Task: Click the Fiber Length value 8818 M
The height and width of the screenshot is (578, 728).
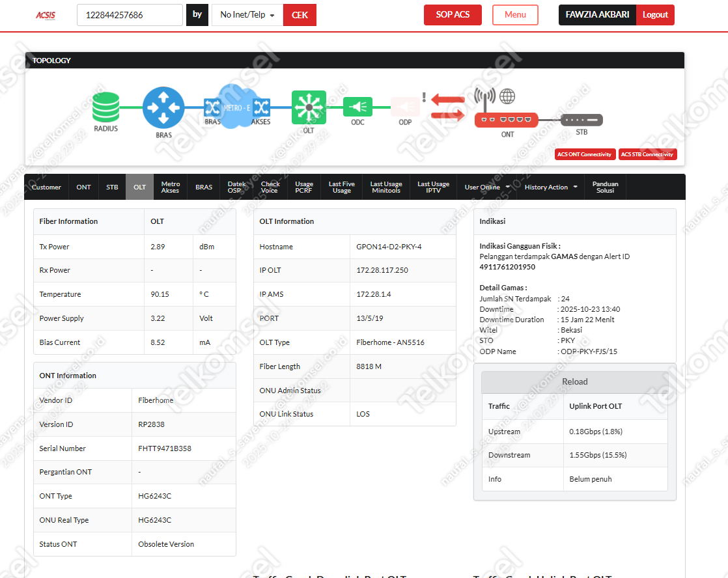Action: coord(369,366)
